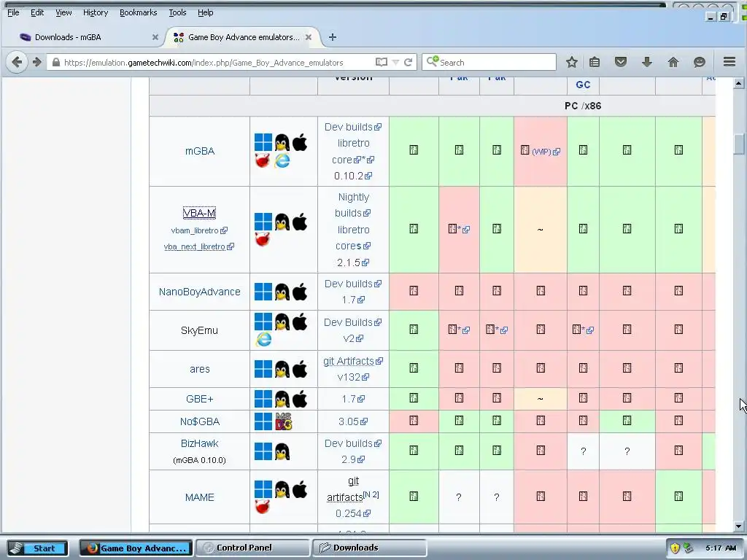Open VBA-M Nightly builds link

[x=354, y=205]
